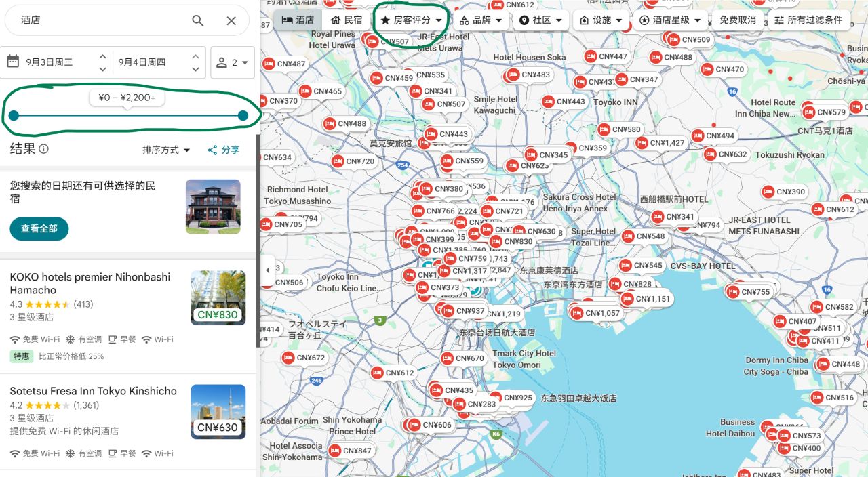Screen dimensions: 868x477
Task: Click the CN¥925 hotel map pin
Action: (x=512, y=398)
